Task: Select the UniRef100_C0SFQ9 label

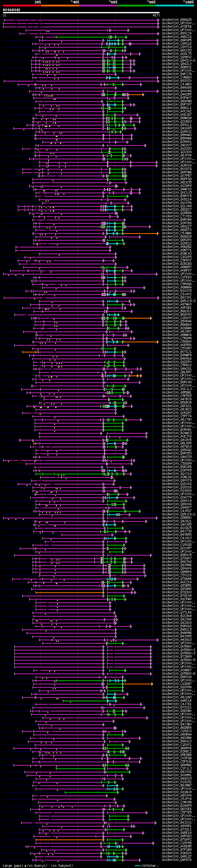Action: click(177, 758)
